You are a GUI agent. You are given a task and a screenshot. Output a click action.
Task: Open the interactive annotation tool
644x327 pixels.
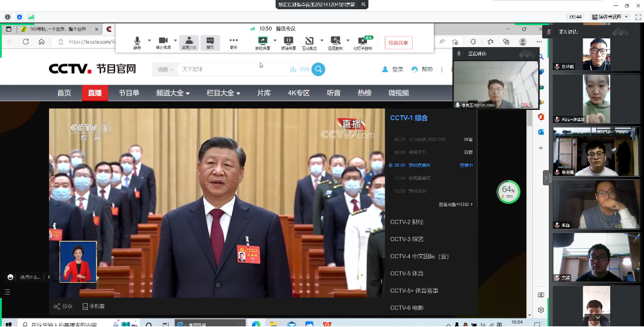pyautogui.click(x=309, y=42)
